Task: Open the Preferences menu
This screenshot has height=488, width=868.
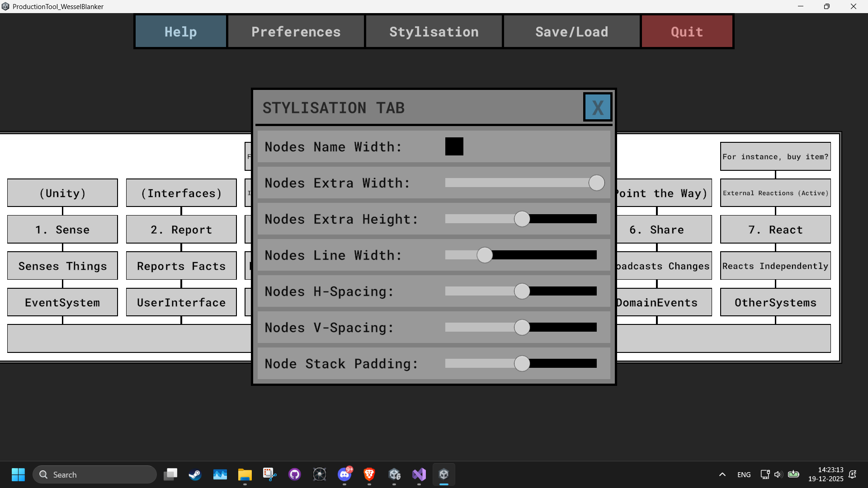Action: tap(296, 32)
